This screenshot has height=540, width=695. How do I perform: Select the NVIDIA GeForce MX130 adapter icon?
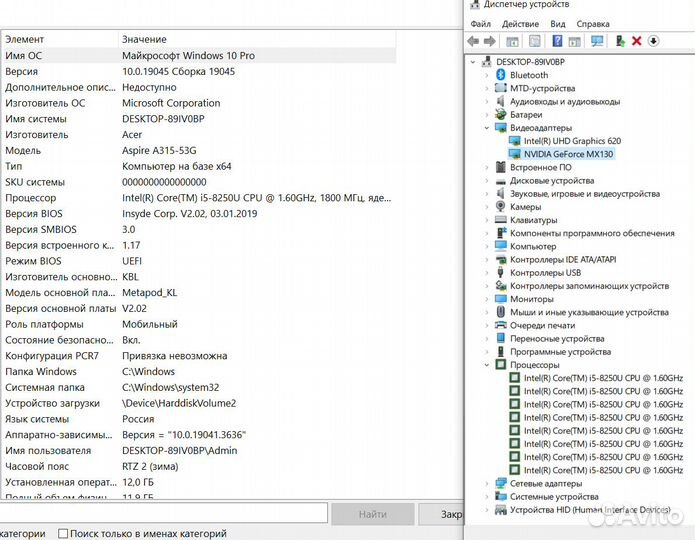[514, 154]
